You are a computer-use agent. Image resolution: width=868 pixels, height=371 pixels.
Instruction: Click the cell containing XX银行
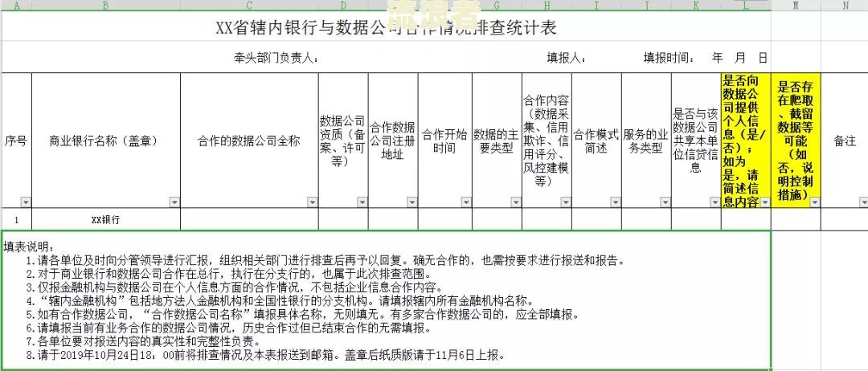tap(106, 219)
